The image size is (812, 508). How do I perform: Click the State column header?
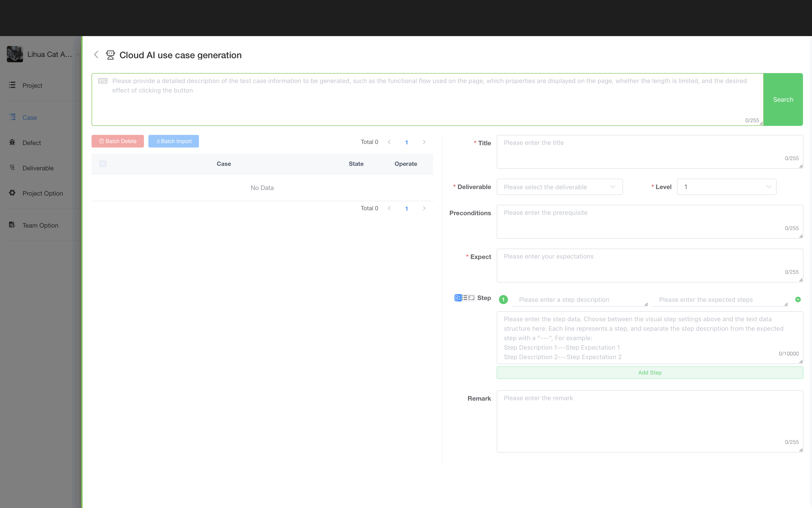tap(356, 164)
